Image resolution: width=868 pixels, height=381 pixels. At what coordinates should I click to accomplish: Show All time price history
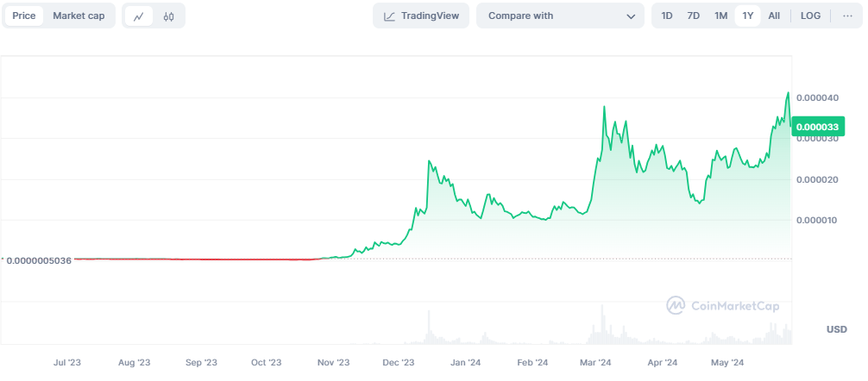pos(774,16)
